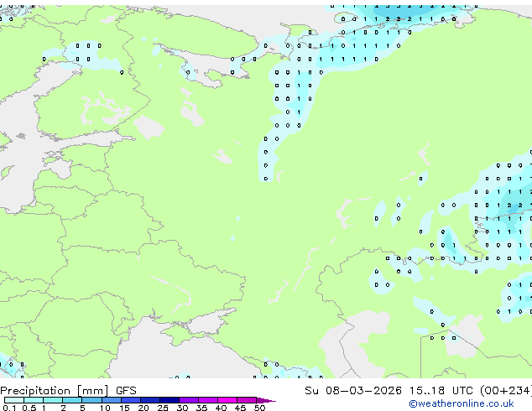The image size is (532, 411).
Task: Click the '(00+234)' forecast offset text
Action: pos(505,391)
